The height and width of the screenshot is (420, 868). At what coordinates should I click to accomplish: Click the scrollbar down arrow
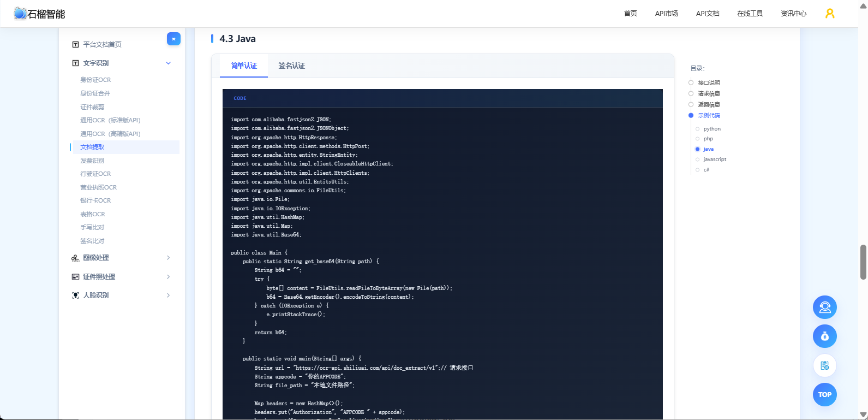[863, 415]
